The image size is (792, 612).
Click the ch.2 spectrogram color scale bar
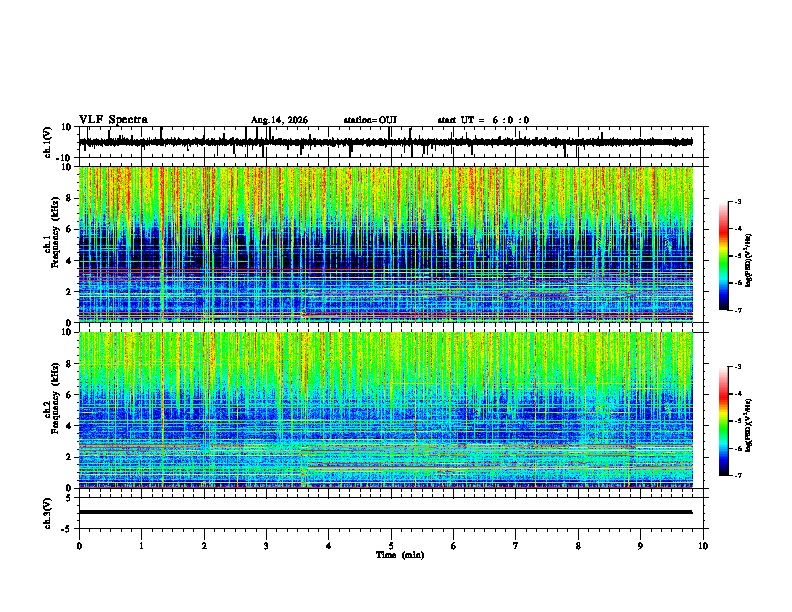[x=724, y=421]
